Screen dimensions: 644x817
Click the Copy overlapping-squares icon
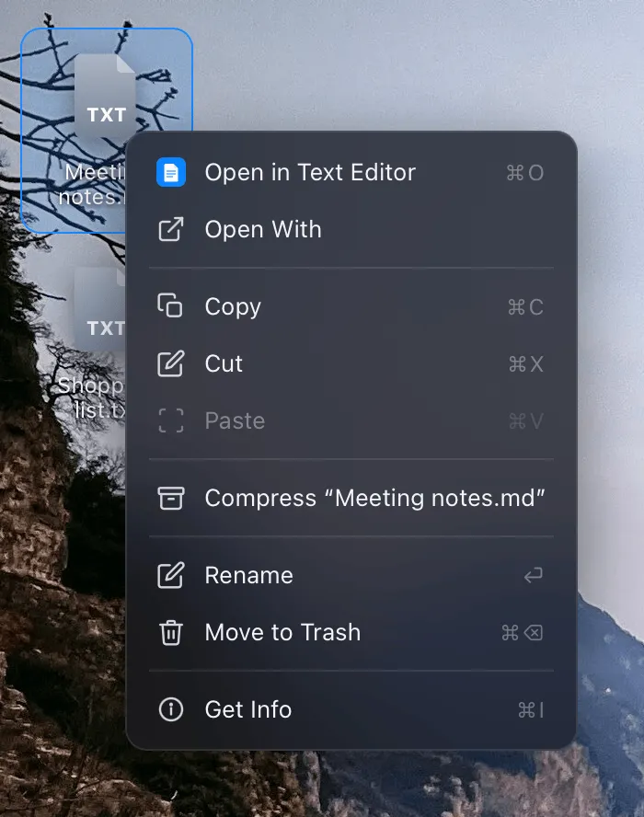[170, 305]
